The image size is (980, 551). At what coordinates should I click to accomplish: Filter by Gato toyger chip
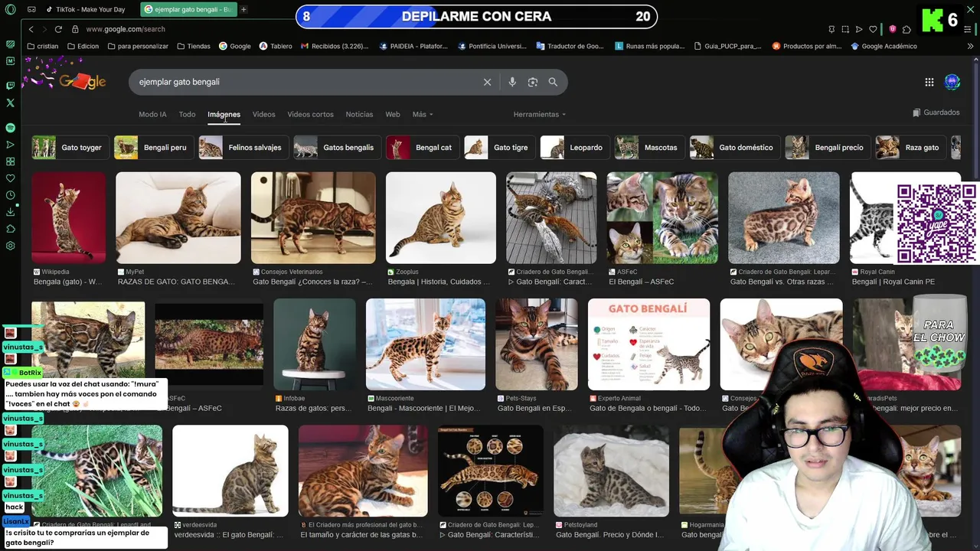pyautogui.click(x=69, y=147)
